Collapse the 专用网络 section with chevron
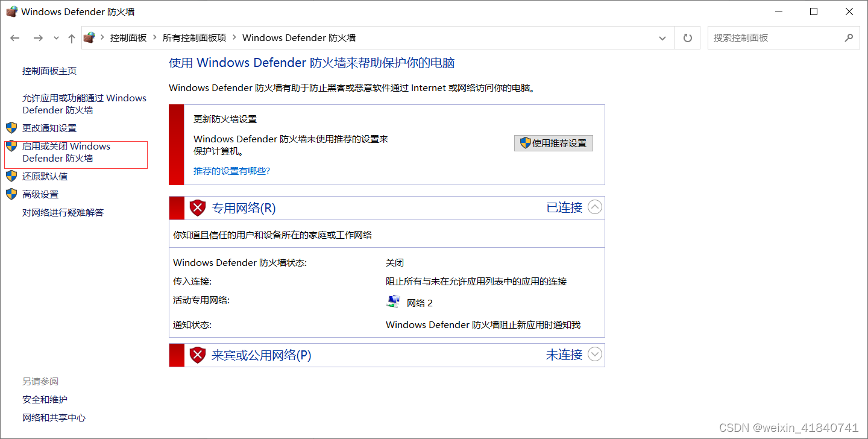This screenshot has height=439, width=868. tap(595, 207)
